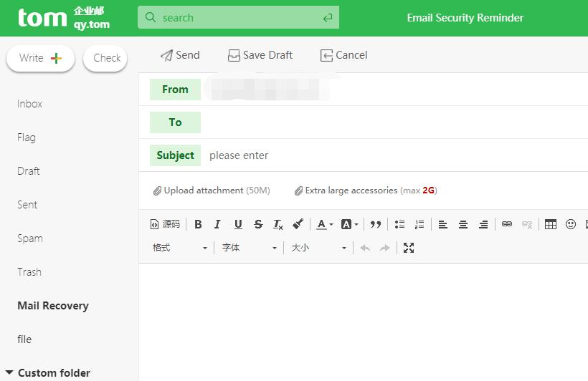Viewport: 588px width, 381px height.
Task: Click the unlink icon
Action: [x=527, y=224]
